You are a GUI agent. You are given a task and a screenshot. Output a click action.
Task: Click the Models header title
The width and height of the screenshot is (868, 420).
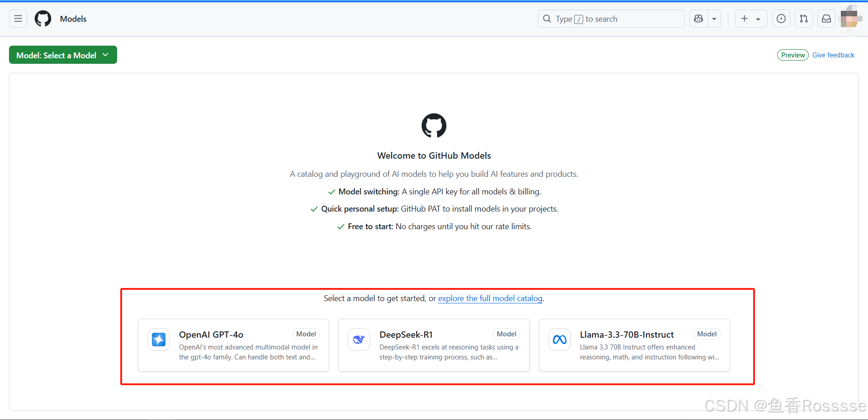click(x=73, y=19)
